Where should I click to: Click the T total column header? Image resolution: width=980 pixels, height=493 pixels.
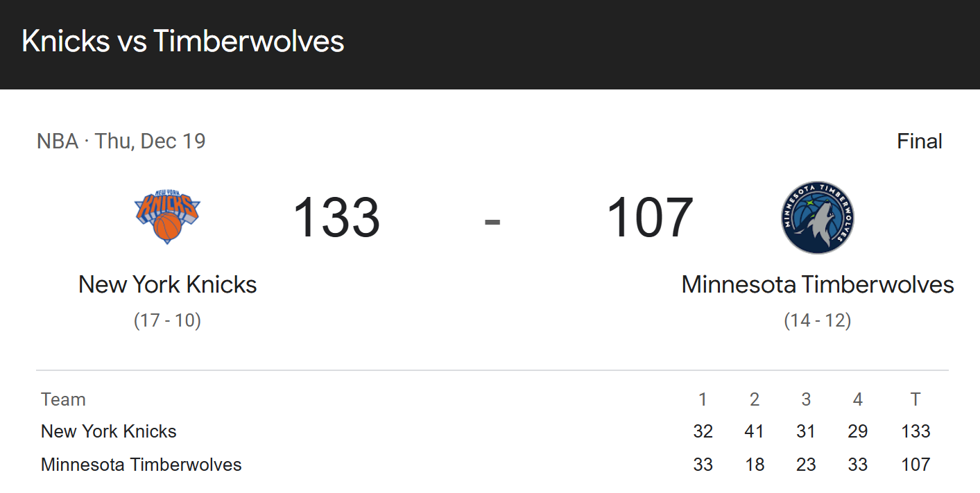pos(915,399)
